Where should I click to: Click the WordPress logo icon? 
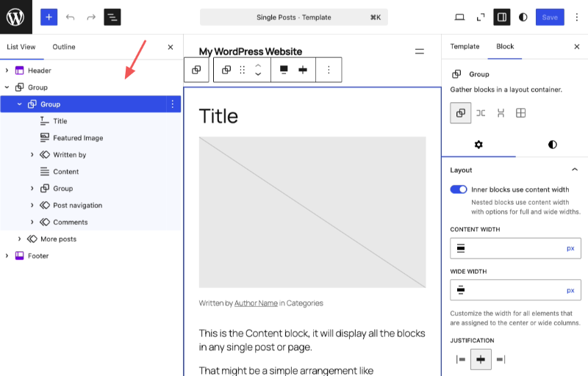click(15, 17)
